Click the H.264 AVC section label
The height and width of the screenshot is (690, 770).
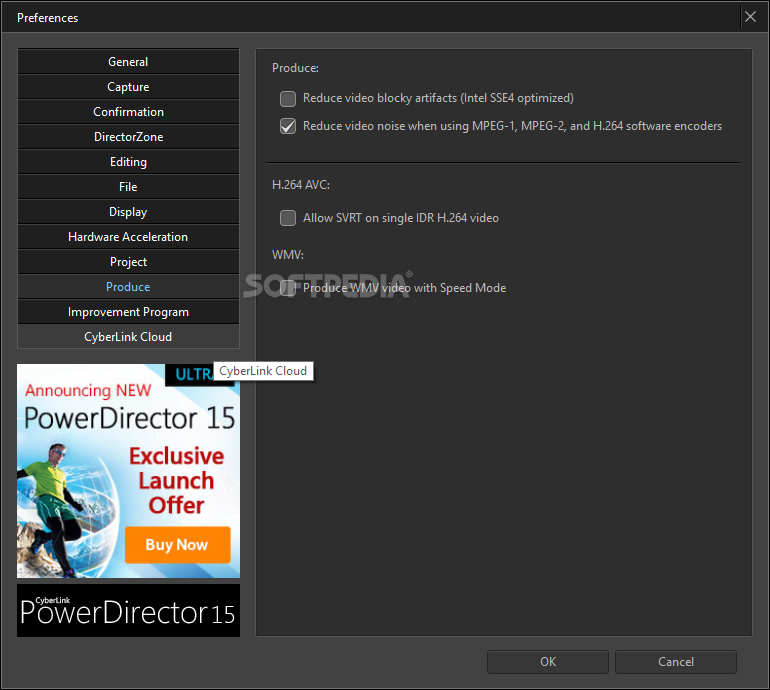[301, 185]
